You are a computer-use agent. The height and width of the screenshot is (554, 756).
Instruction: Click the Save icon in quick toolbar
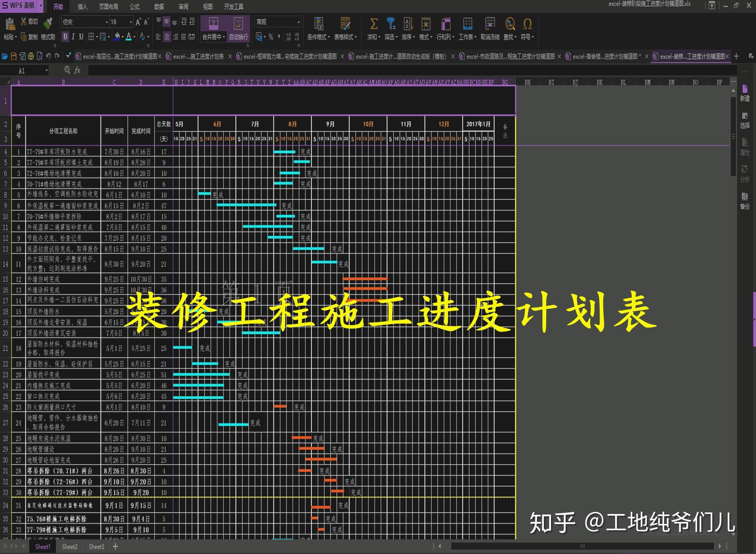13,57
